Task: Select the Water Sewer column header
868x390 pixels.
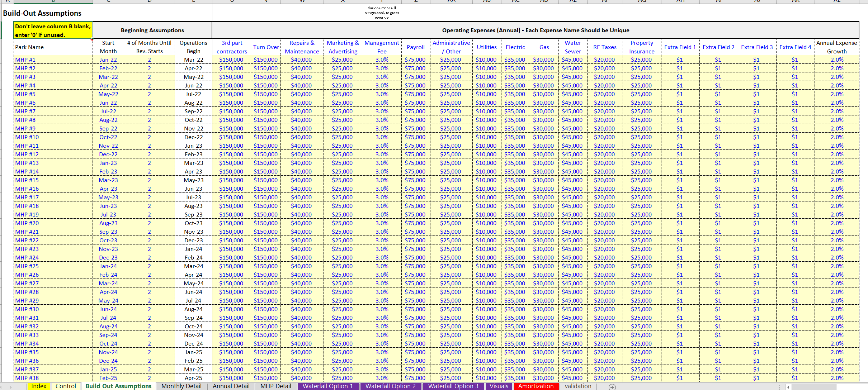Action: click(x=573, y=47)
